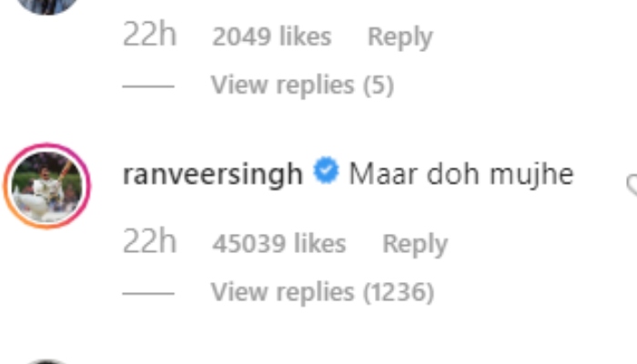Open ranveersingh's cricket profile picture
This screenshot has height=364, width=637.
pyautogui.click(x=47, y=187)
